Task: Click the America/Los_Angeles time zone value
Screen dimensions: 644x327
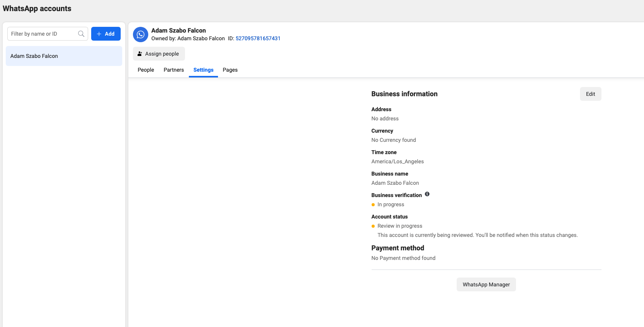Action: (398, 161)
